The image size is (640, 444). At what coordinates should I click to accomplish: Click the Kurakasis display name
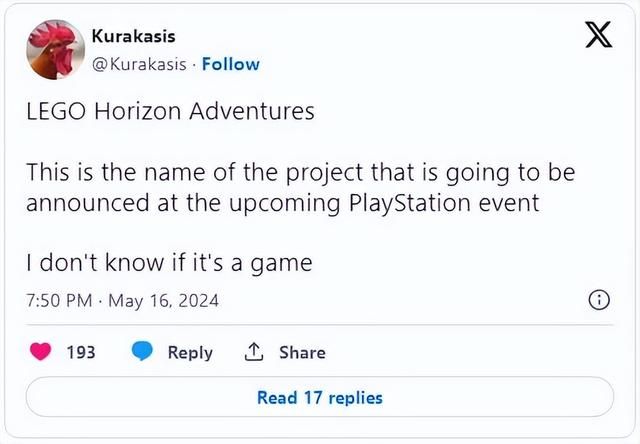tap(133, 36)
